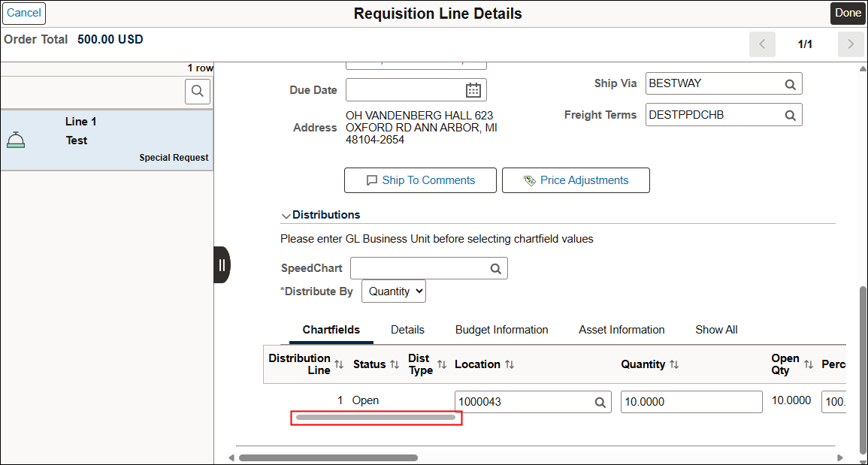Click the Quantity input field
The image size is (868, 465).
[x=691, y=402]
